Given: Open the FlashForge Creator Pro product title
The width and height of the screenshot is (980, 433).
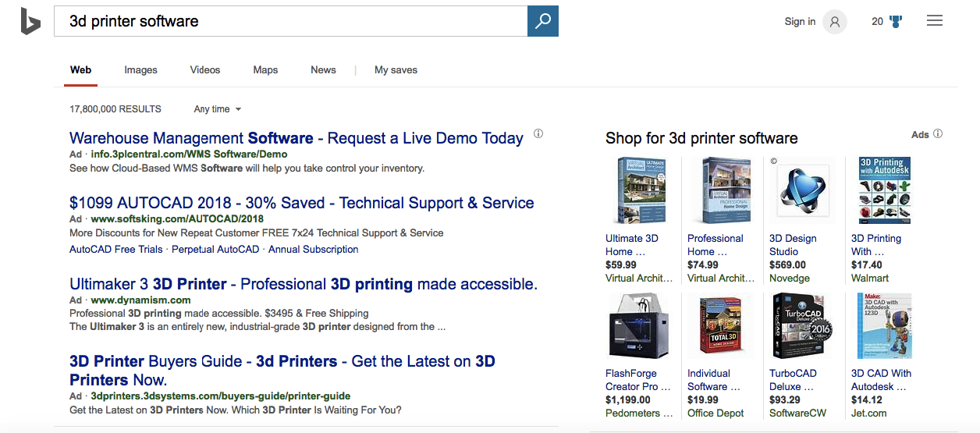Looking at the screenshot, I should [x=638, y=380].
